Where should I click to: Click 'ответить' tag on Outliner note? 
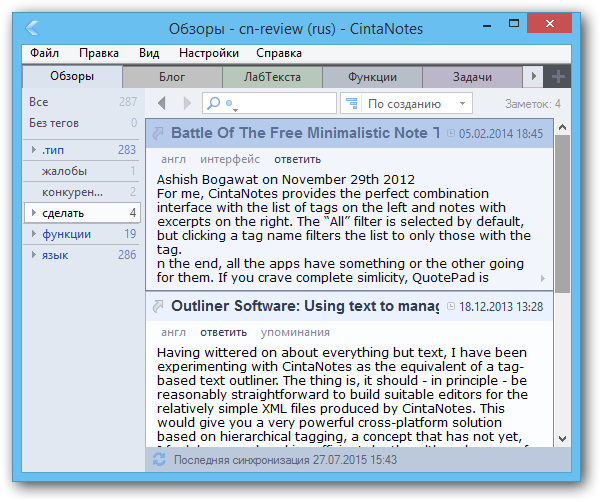click(x=223, y=332)
